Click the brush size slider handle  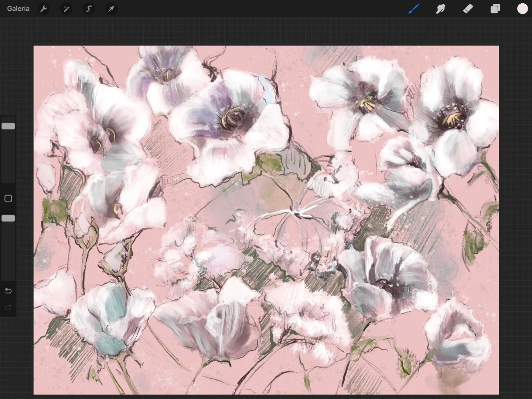[x=8, y=126]
